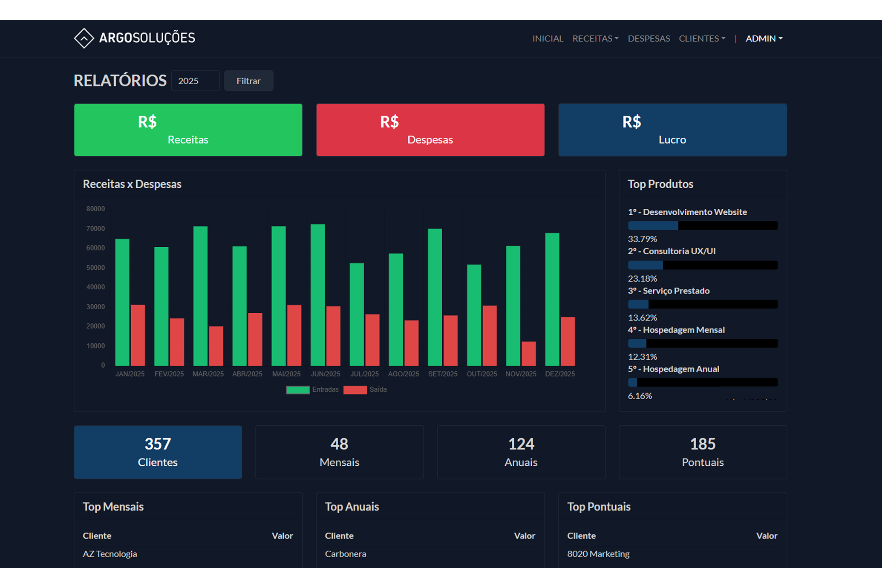Screen dimensions: 882x588
Task: Click the Valor column header in Top Pontuais
Action: point(767,536)
